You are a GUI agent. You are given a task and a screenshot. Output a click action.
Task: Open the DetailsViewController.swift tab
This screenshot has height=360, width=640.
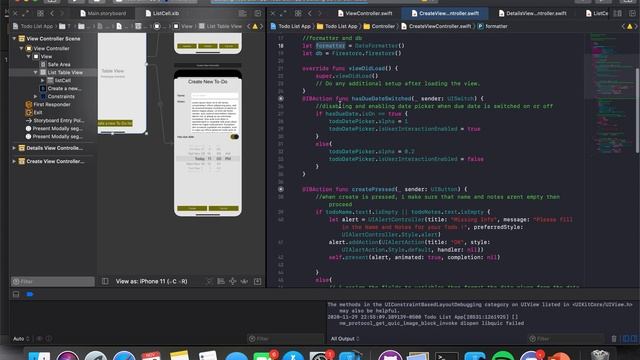(532, 13)
